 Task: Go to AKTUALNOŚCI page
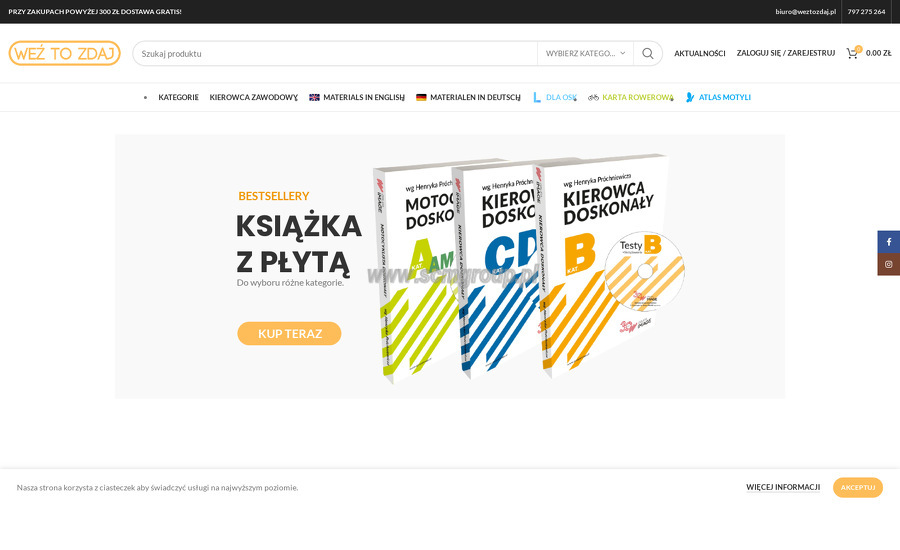click(700, 53)
